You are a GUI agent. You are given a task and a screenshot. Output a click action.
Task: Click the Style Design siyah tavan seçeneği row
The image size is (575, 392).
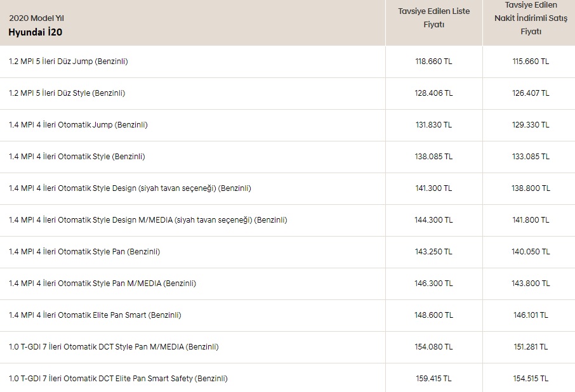click(x=130, y=188)
